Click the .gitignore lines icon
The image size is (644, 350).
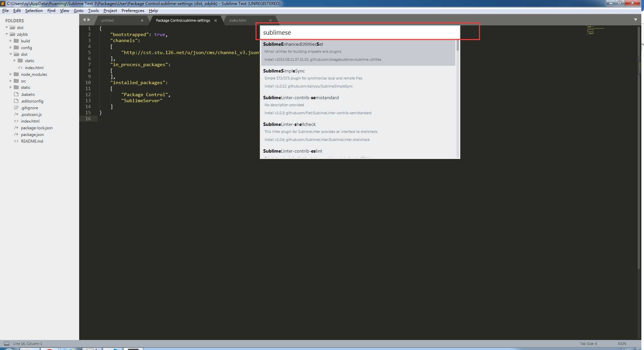tap(16, 108)
